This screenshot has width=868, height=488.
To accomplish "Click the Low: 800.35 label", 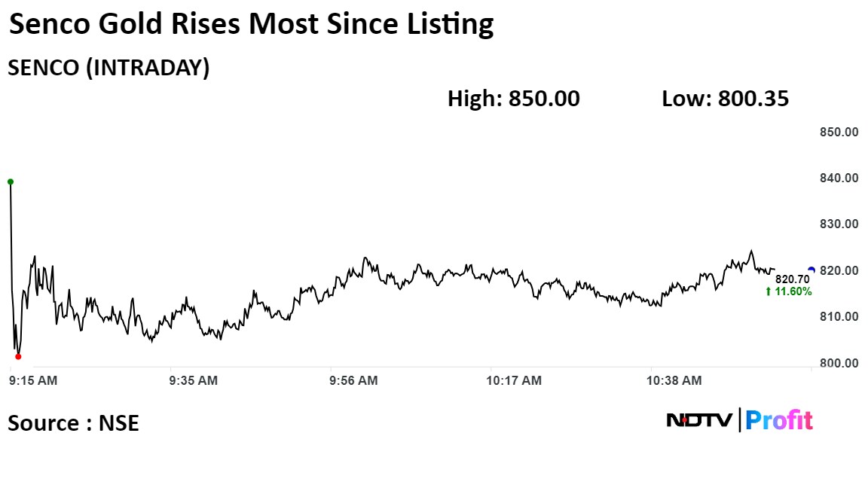I will 725,99.
